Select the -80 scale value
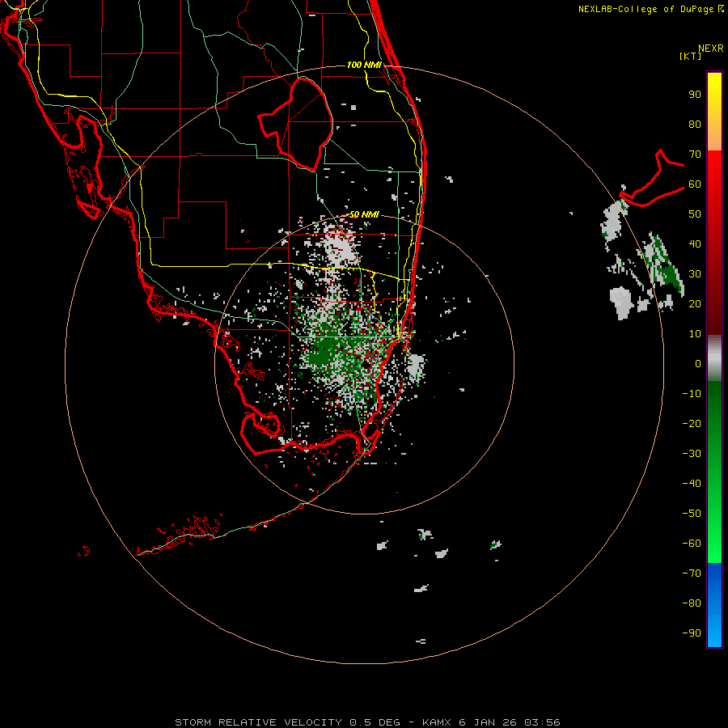728x728 pixels. pos(692,603)
